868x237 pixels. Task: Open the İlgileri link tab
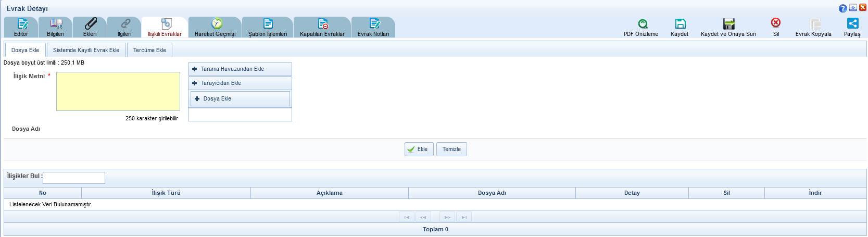tap(124, 24)
